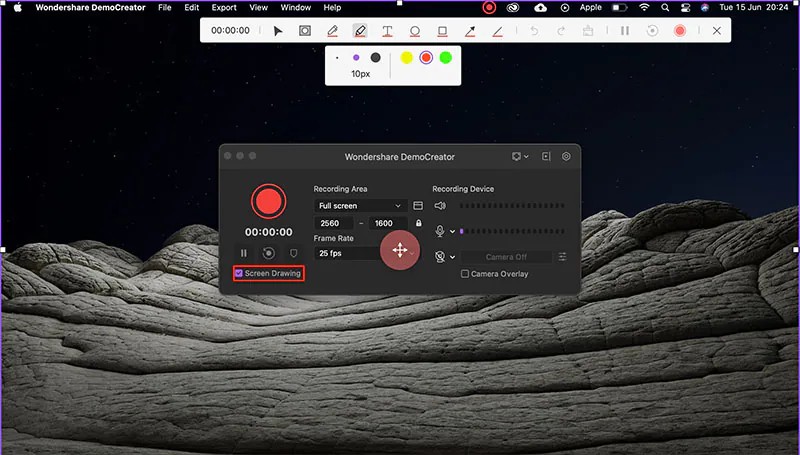The image size is (800, 455).
Task: Expand the webcam device dropdown arrow
Action: coord(453,257)
